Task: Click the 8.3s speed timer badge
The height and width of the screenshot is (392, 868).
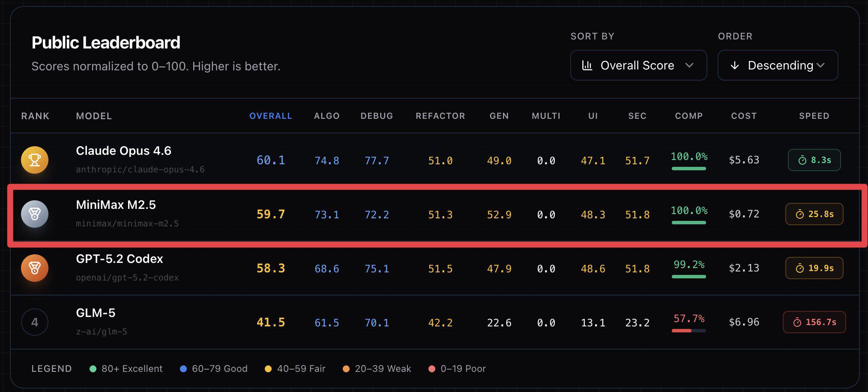Action: click(x=814, y=160)
